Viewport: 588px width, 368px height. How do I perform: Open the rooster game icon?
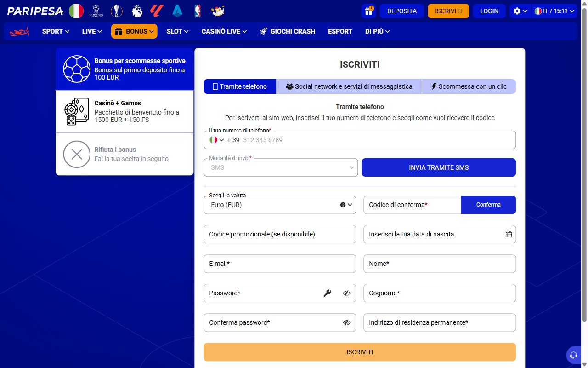pos(218,11)
